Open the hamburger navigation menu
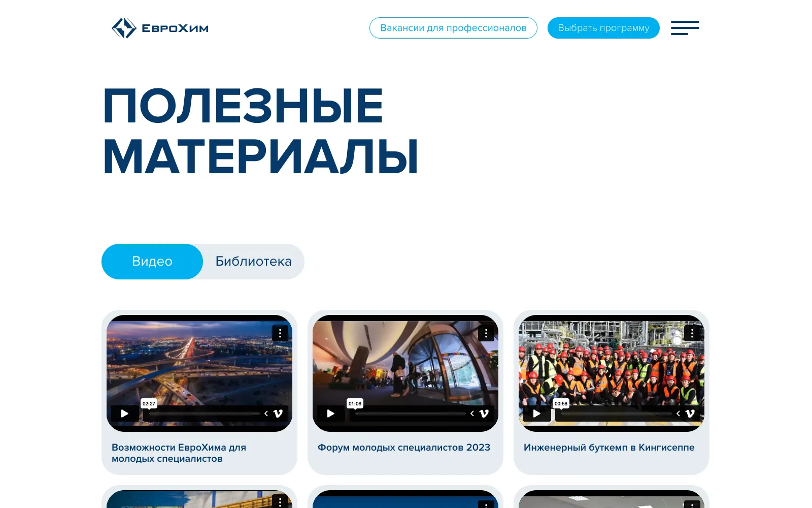This screenshot has height=508, width=812. pos(685,28)
